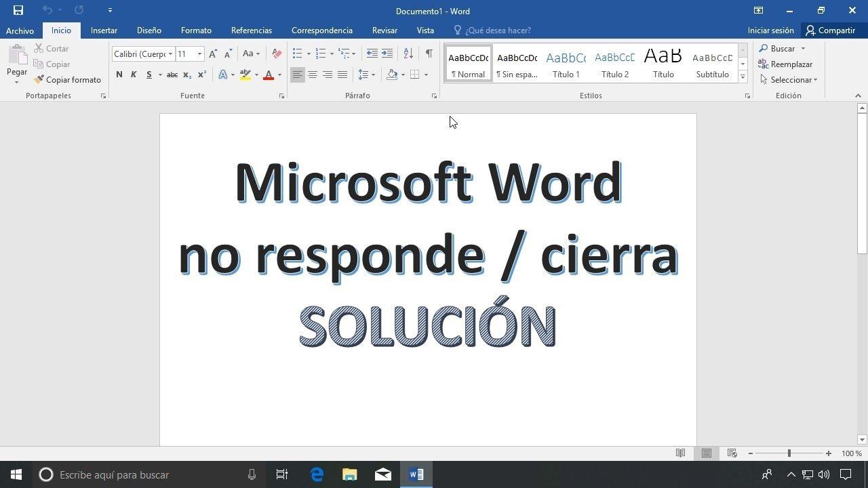Open the font name dropdown
This screenshot has height=488, width=868.
tap(170, 54)
